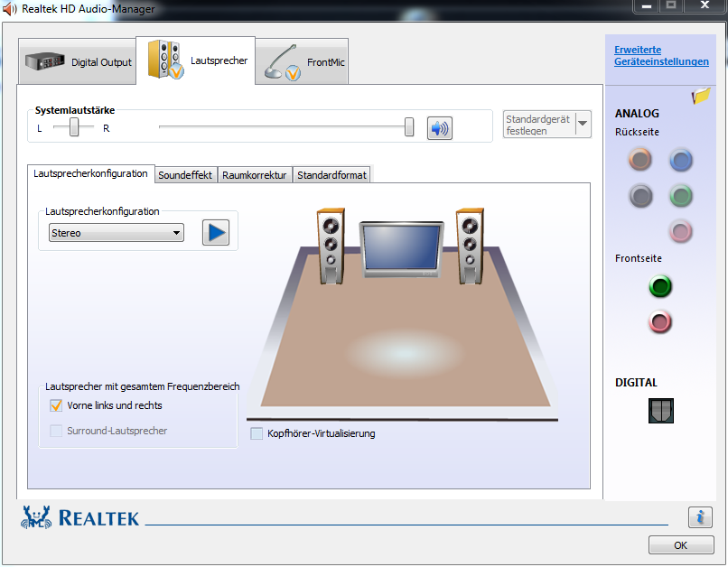The height and width of the screenshot is (567, 728).
Task: Click the Realtek crab logo
Action: click(x=36, y=516)
